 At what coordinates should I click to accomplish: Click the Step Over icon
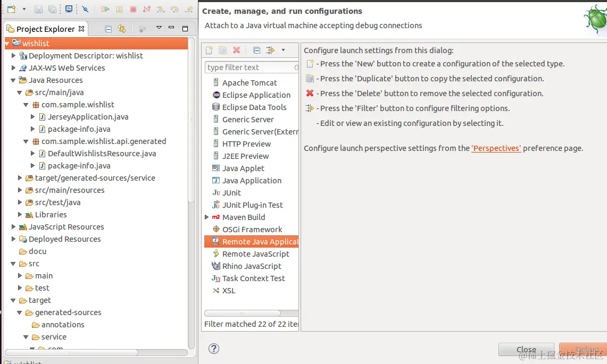coord(174,9)
